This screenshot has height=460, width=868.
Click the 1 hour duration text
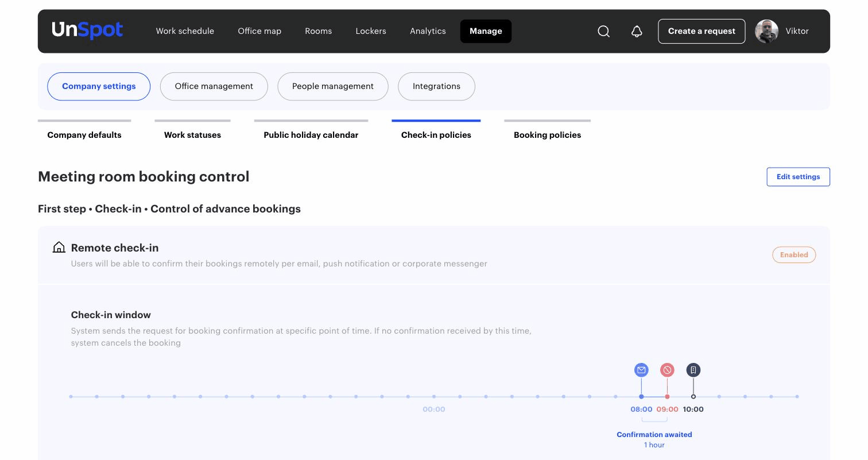point(654,445)
